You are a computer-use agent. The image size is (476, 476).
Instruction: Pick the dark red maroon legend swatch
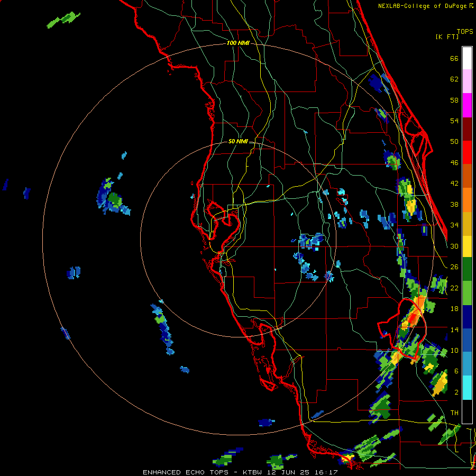[467, 129]
